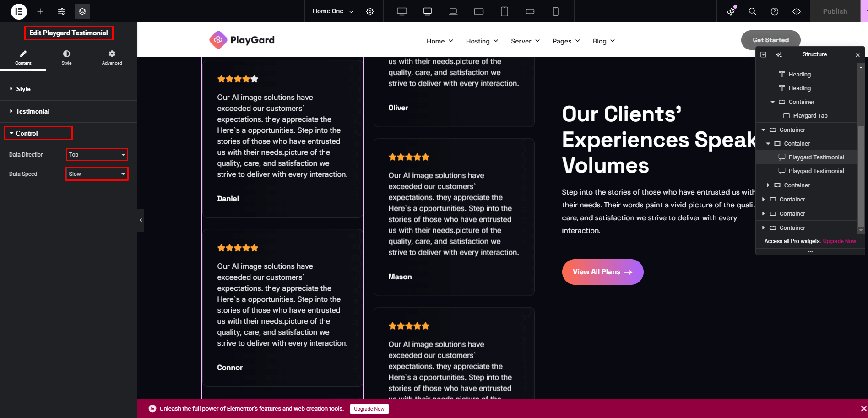Image resolution: width=868 pixels, height=418 pixels.
Task: Open the Data Direction dropdown
Action: [97, 155]
